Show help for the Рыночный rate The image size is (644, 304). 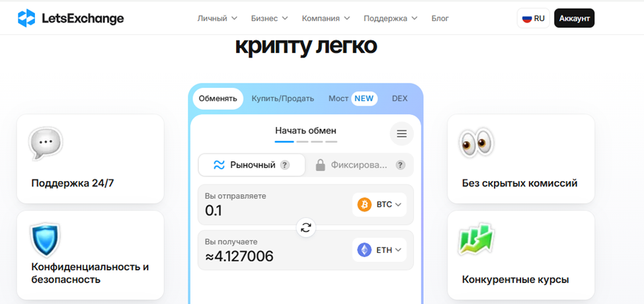284,165
